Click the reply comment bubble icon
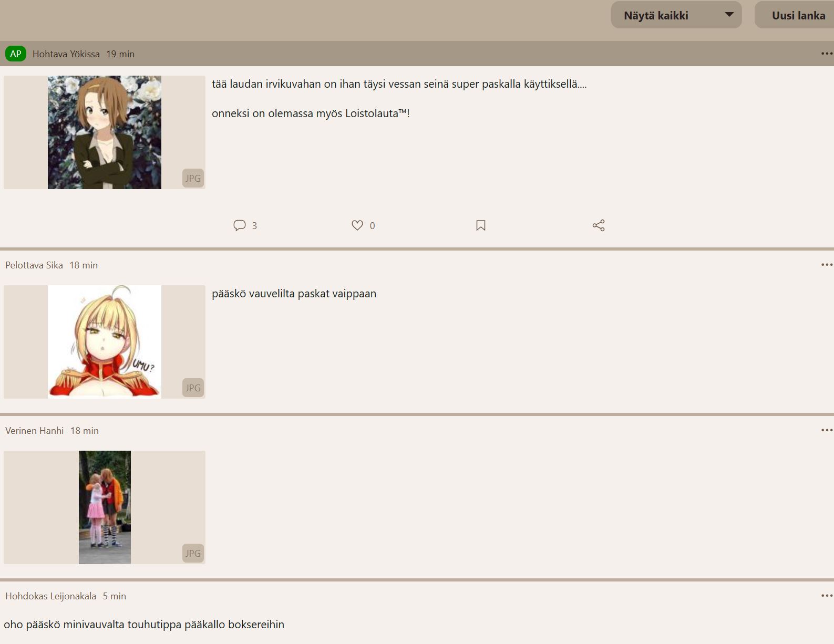Image resolution: width=834 pixels, height=644 pixels. [x=240, y=225]
